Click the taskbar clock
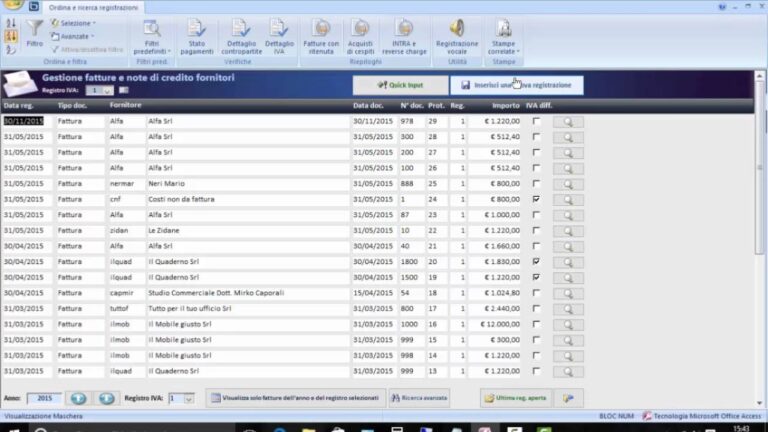This screenshot has height=432, width=768. 742,429
